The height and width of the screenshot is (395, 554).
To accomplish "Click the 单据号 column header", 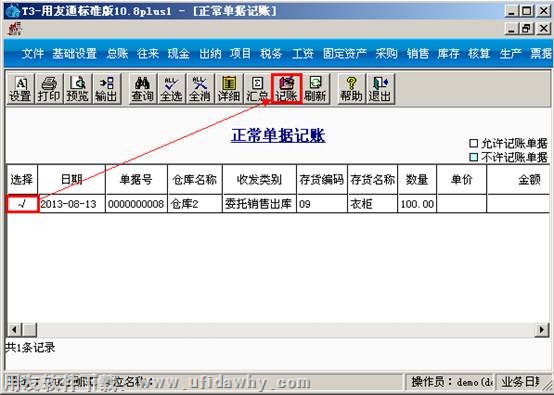I will pyautogui.click(x=136, y=179).
